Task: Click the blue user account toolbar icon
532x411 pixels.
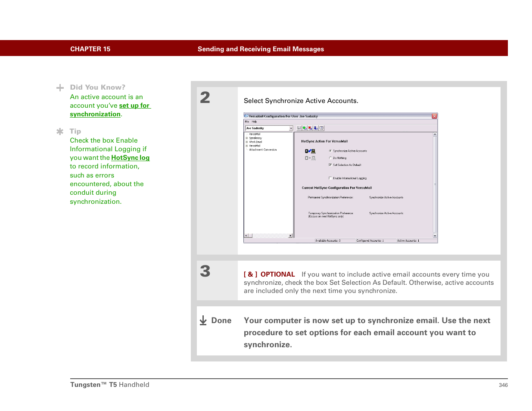Action: pyautogui.click(x=316, y=128)
